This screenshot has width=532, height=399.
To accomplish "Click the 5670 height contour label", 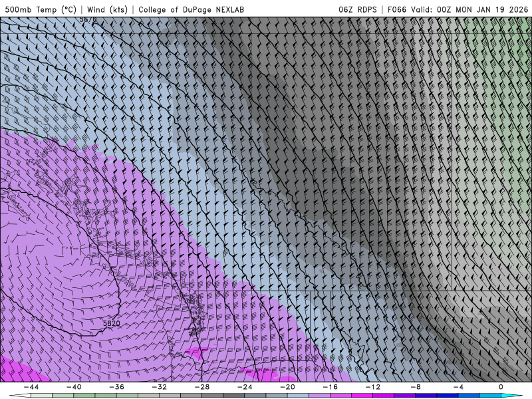I will point(88,20).
